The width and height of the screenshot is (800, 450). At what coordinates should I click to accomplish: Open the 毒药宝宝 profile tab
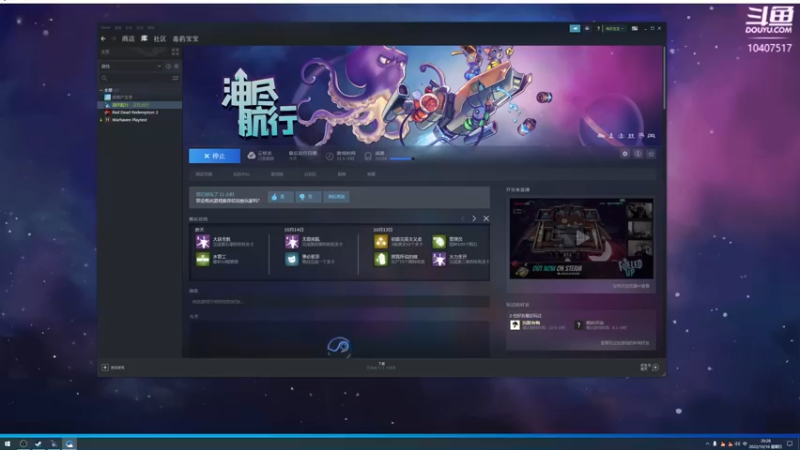[x=185, y=39]
